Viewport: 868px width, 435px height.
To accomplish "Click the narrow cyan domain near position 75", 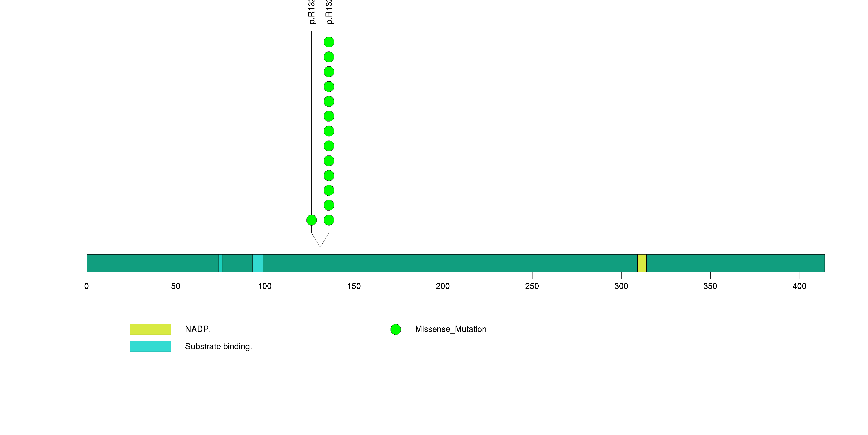I will point(220,263).
